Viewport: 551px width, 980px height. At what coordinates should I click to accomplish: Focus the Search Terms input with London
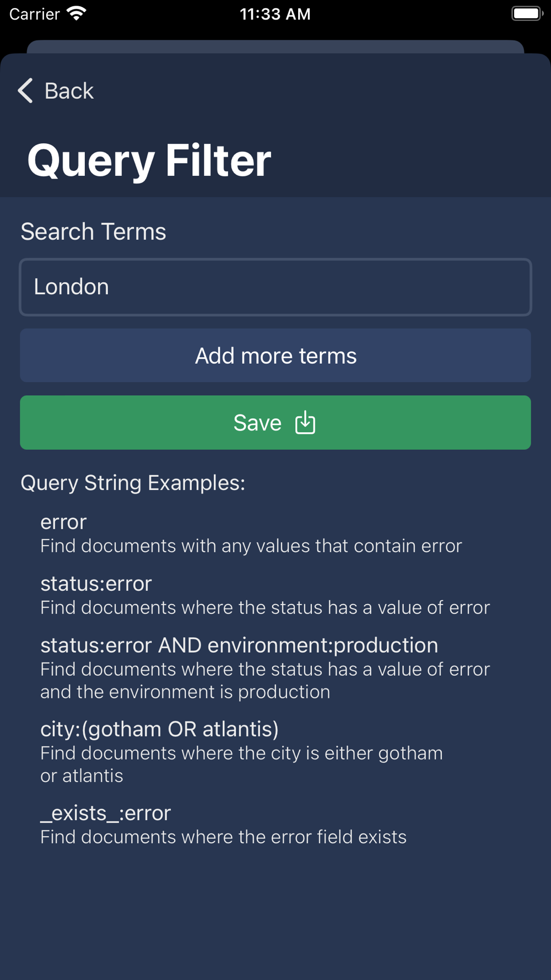click(x=275, y=287)
